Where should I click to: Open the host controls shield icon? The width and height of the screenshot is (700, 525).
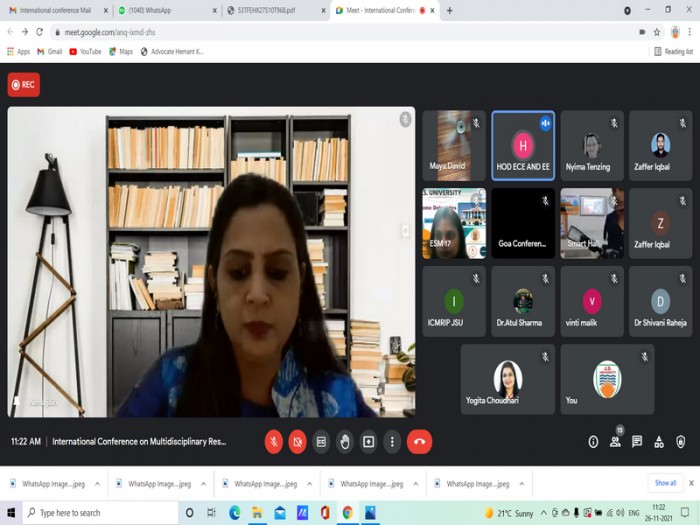tap(680, 442)
